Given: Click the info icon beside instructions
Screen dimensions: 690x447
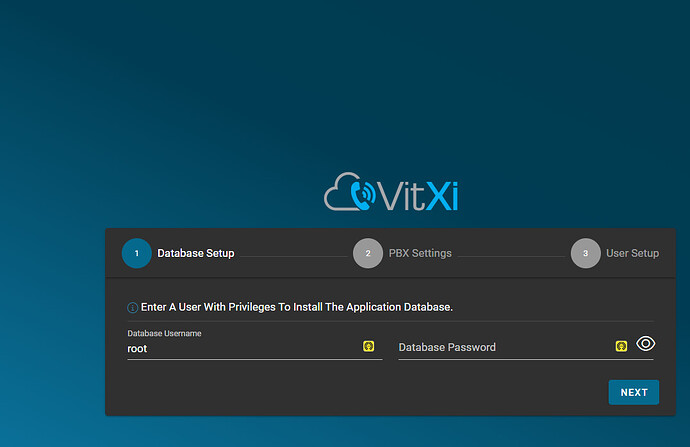Looking at the screenshot, I should tap(132, 308).
